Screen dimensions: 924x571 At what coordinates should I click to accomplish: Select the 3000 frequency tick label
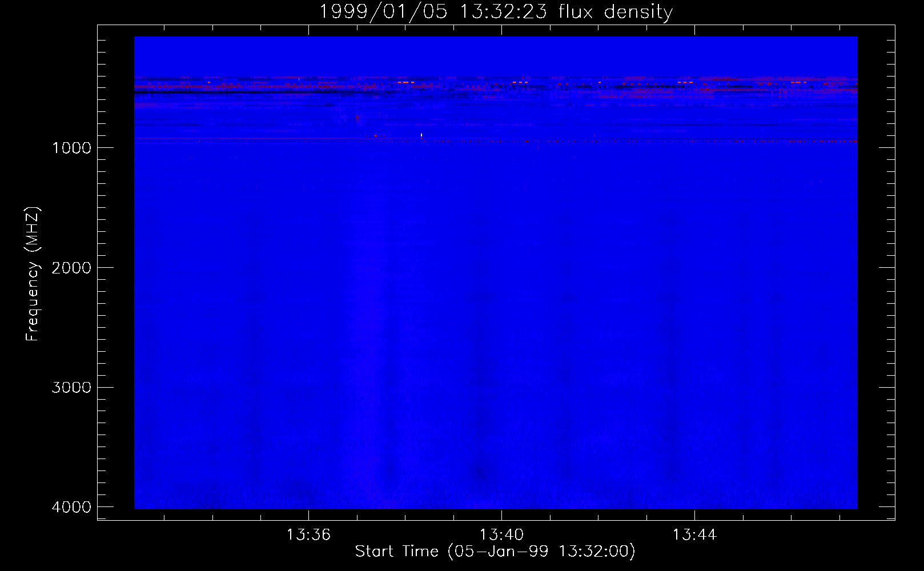point(71,388)
